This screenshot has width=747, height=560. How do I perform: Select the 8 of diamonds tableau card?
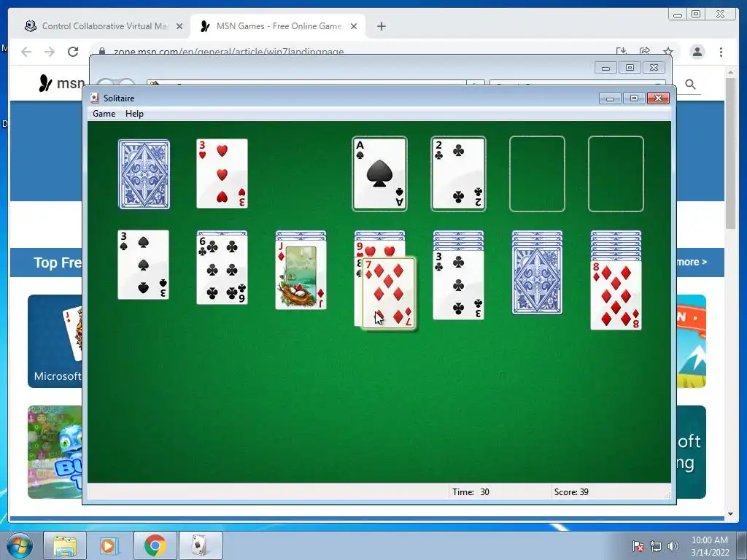(x=616, y=295)
